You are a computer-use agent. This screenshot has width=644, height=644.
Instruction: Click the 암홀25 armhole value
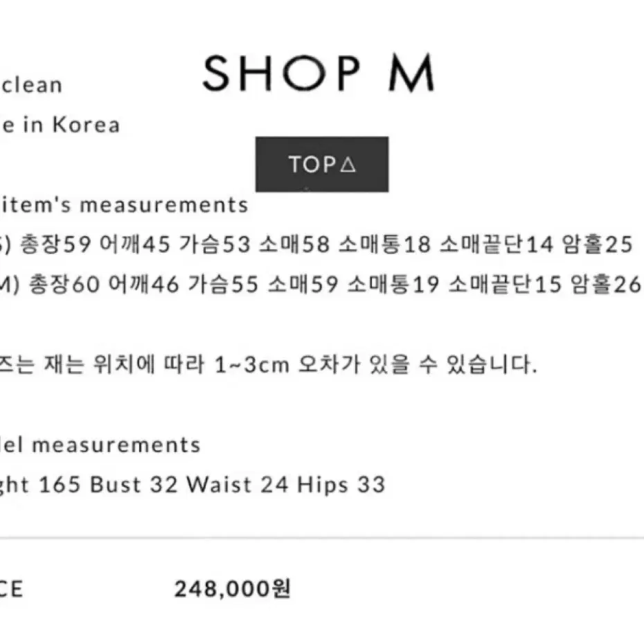(597, 244)
